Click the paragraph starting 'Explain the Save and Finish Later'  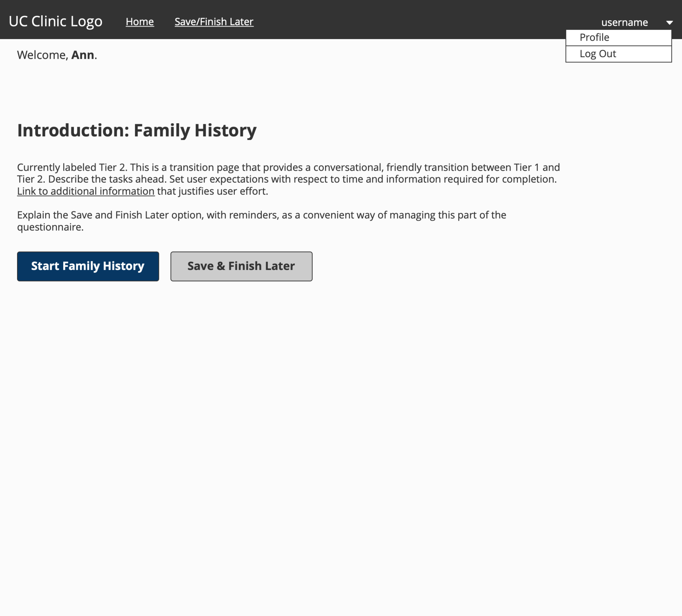click(x=262, y=221)
